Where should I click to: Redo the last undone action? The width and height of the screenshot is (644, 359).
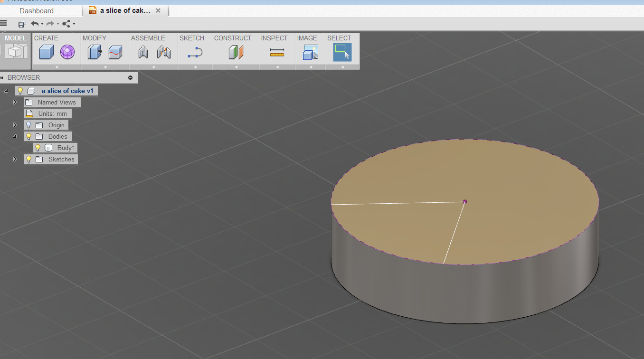[50, 24]
